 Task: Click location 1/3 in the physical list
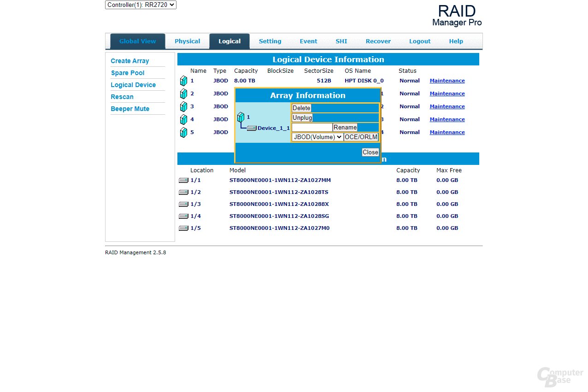(196, 204)
